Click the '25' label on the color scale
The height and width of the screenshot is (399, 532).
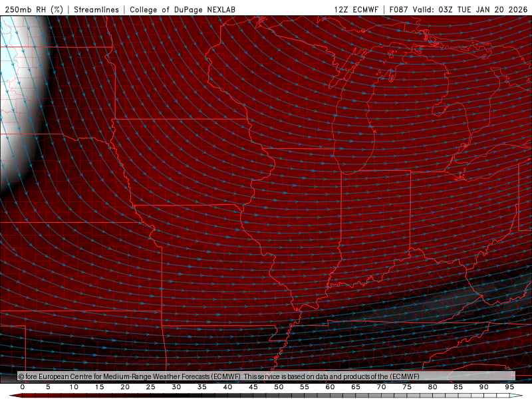[151, 387]
